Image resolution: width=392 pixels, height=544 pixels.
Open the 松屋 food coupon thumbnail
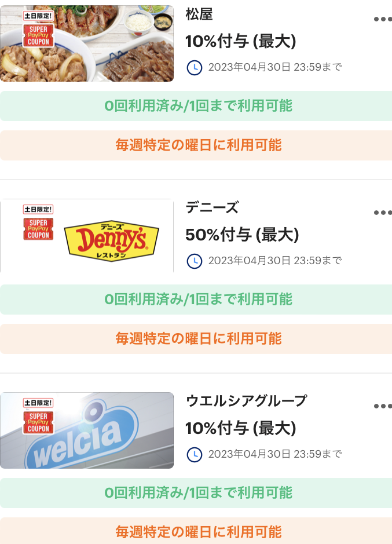87,43
